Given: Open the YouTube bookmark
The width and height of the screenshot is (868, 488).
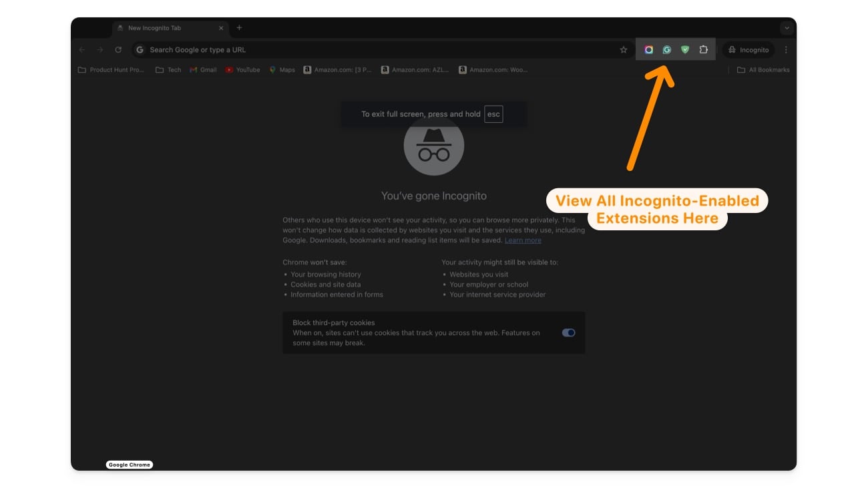Looking at the screenshot, I should point(242,69).
